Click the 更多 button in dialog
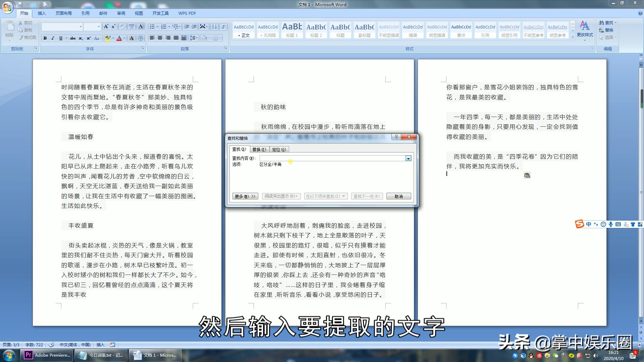The image size is (644, 362). 245,196
